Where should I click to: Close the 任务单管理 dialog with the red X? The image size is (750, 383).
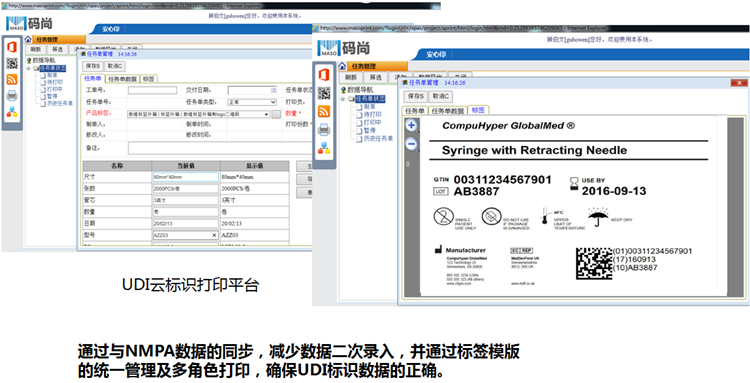pyautogui.click(x=739, y=83)
